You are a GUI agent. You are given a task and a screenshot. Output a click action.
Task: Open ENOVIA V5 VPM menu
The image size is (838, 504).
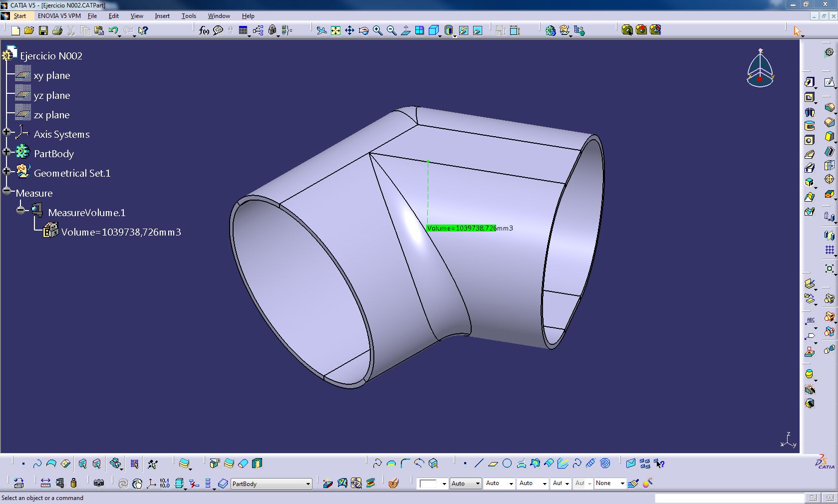point(59,16)
